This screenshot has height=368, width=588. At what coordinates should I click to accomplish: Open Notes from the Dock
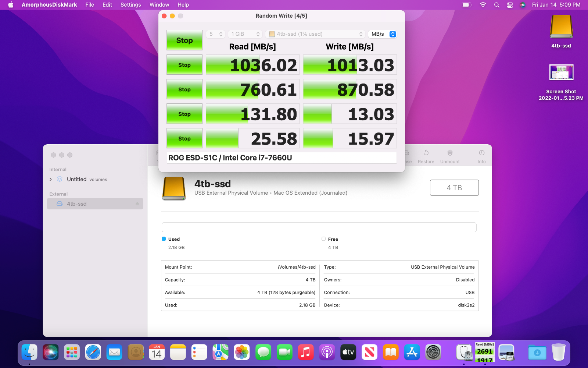(178, 353)
